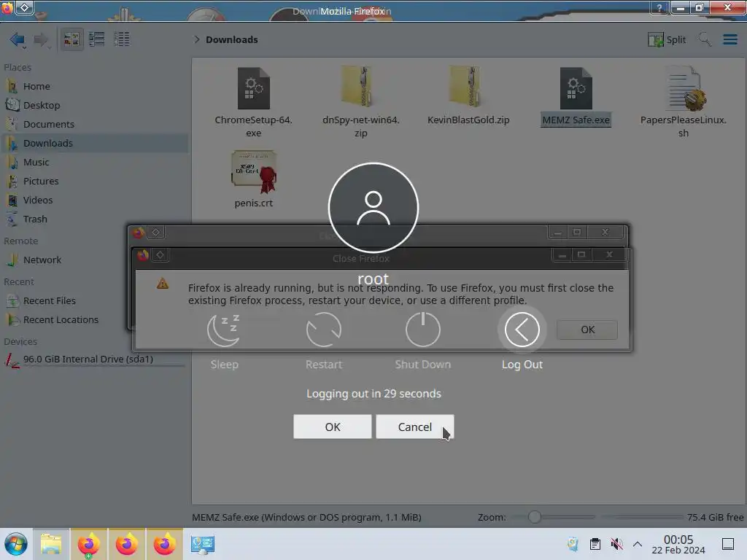Unmute the audio volume tray icon

click(x=616, y=544)
